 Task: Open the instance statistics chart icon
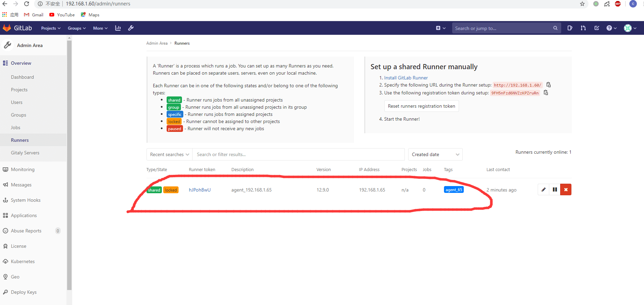click(x=118, y=28)
